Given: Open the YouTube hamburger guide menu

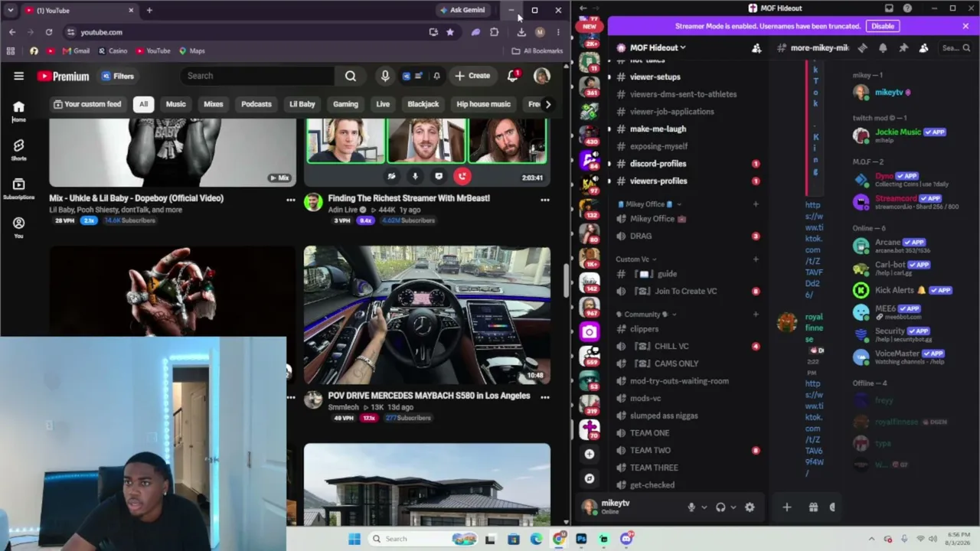Looking at the screenshot, I should [x=18, y=76].
